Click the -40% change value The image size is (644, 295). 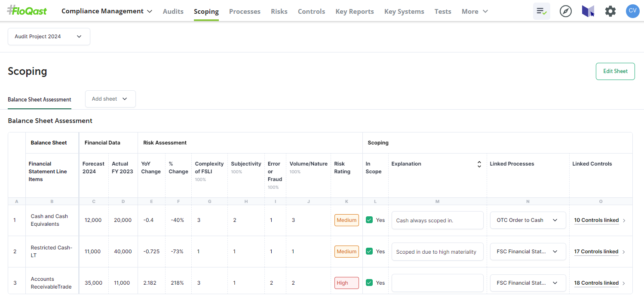177,220
